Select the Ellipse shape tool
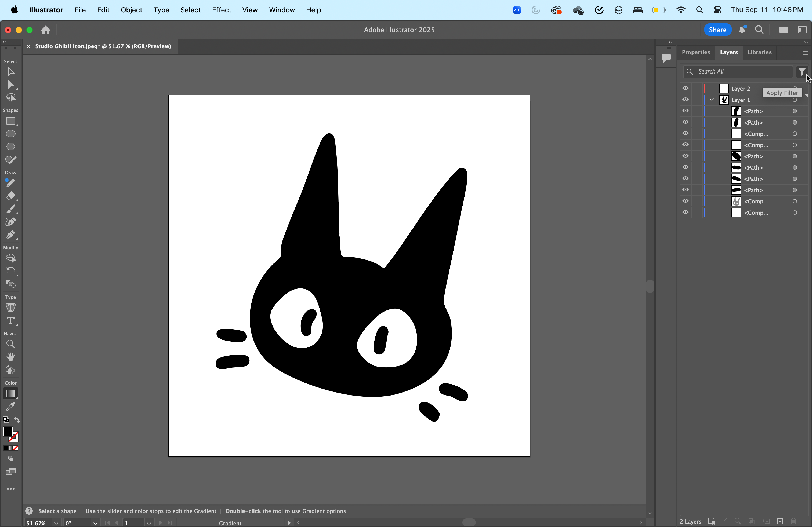 pyautogui.click(x=10, y=134)
